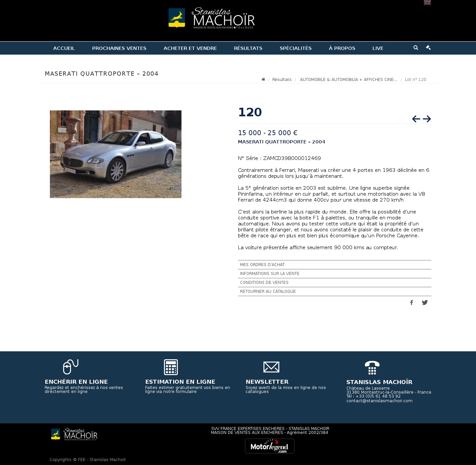Open the Spécialités menu
The width and height of the screenshot is (476, 465).
[296, 48]
